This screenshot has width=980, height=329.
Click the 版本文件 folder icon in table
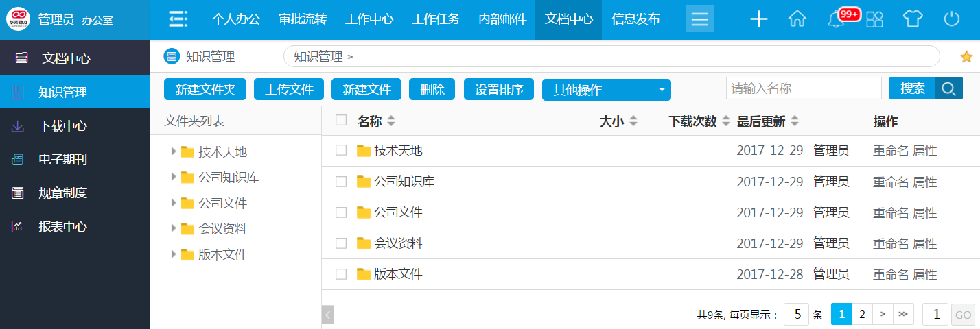(x=364, y=274)
